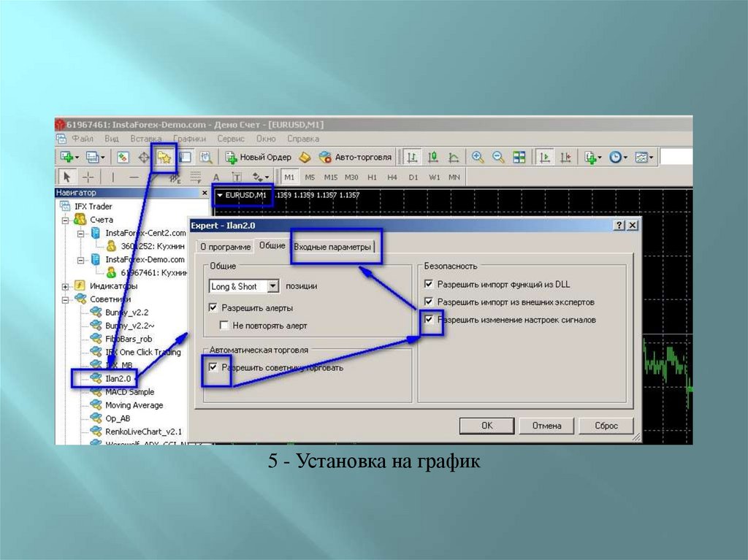Open the Profiles menu icon
The image size is (748, 560).
tap(94, 157)
